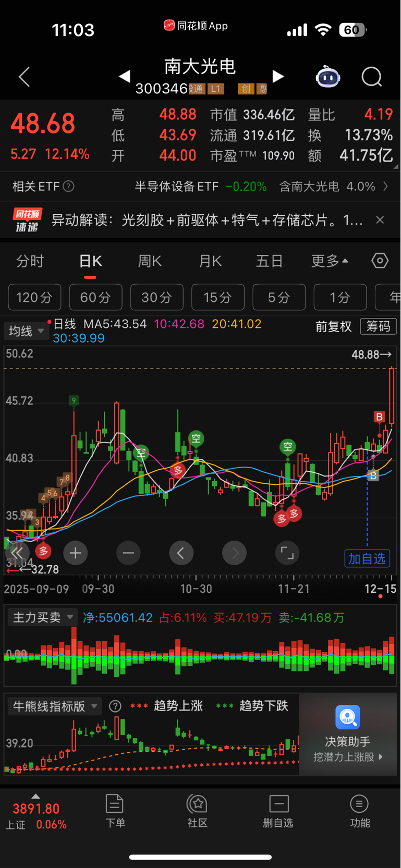Image resolution: width=401 pixels, height=868 pixels.
Task: Tap the Wi-Fi icon in status bar
Action: (323, 30)
